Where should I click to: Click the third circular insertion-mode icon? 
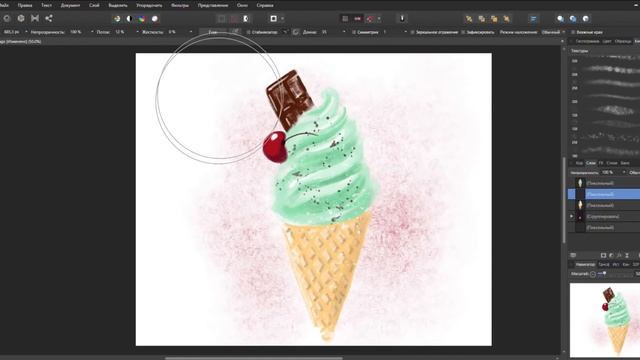586,19
